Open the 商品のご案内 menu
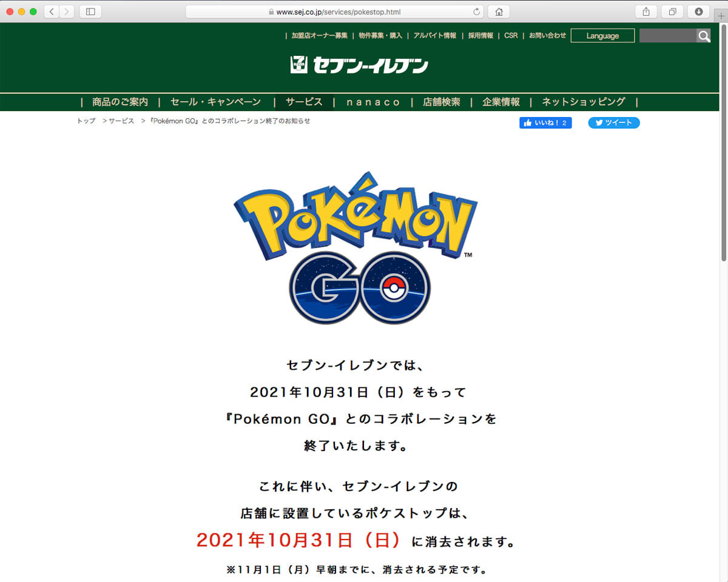728x582 pixels. (120, 102)
